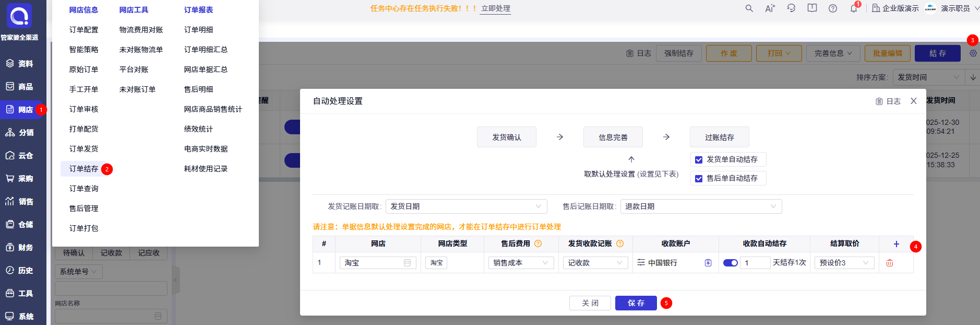Viewport: 980px width, 325px height.
Task: Open the 网店 sidebar module
Action: (x=20, y=110)
